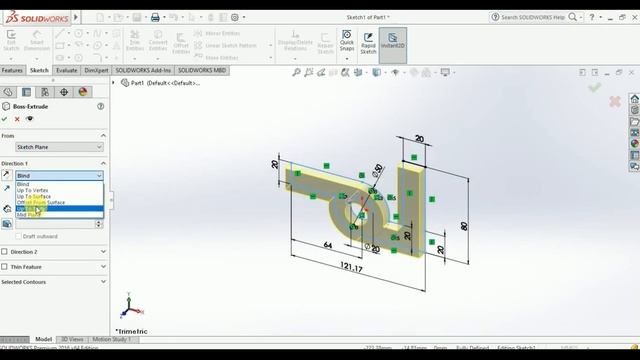Open the Hide/Show Items icon

click(x=395, y=73)
